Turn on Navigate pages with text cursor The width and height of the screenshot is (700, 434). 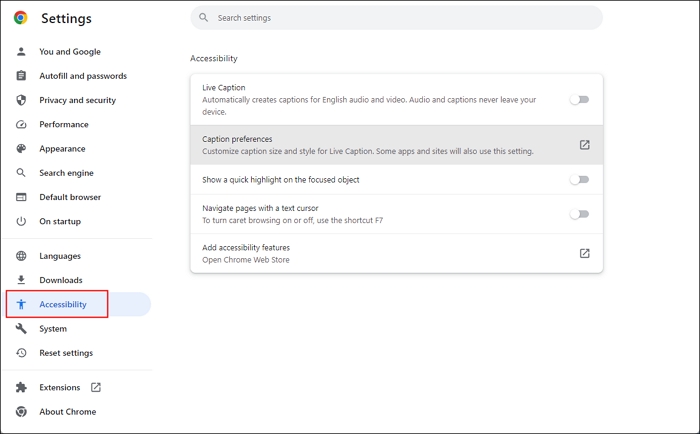[x=579, y=214]
